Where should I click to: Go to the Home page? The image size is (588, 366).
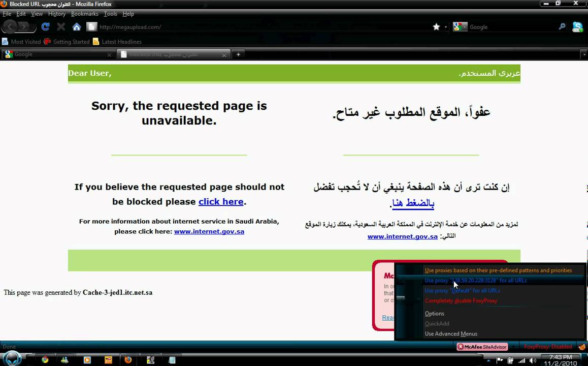click(77, 26)
